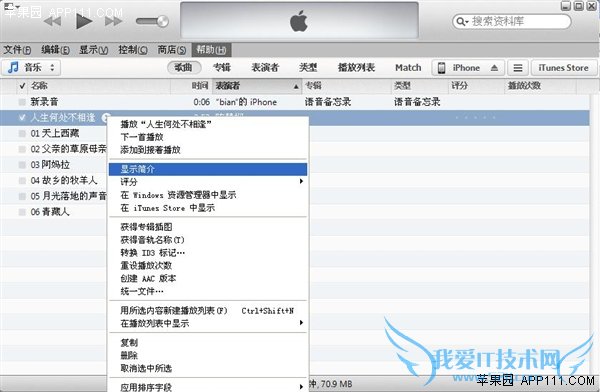The height and width of the screenshot is (392, 600).
Task: Toggle 表演者 column sort arrow
Action: 296,87
